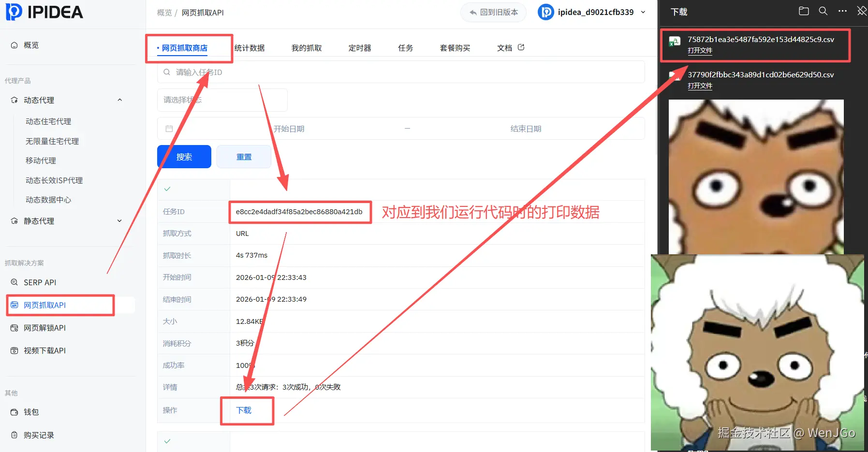Click the search icon in 下载 panel
This screenshot has height=452, width=868.
(x=823, y=11)
